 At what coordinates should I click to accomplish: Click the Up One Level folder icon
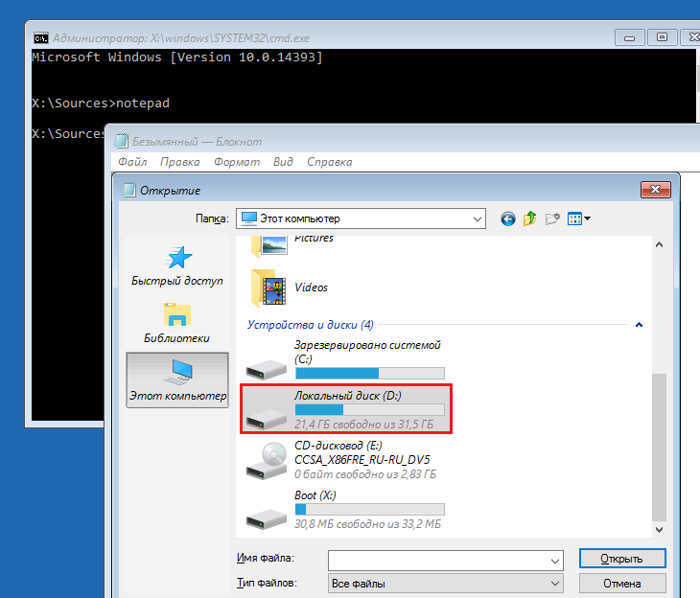coord(530,218)
